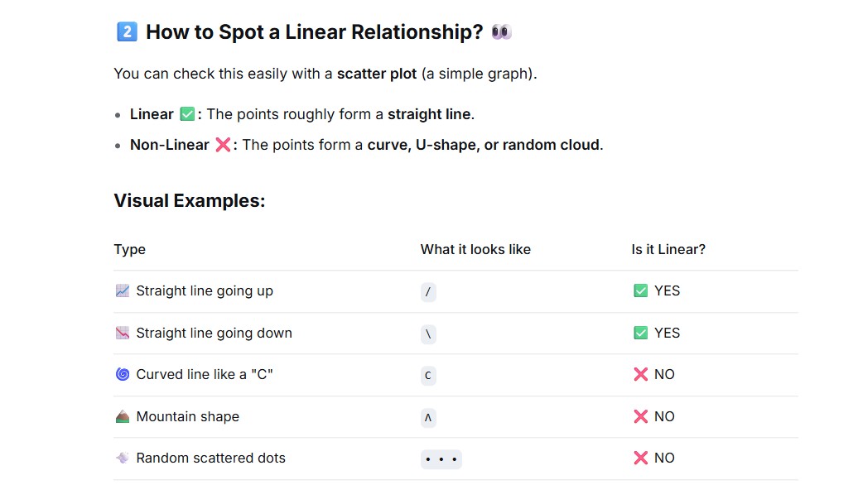
Task: Click the three dots code chip
Action: (x=441, y=459)
